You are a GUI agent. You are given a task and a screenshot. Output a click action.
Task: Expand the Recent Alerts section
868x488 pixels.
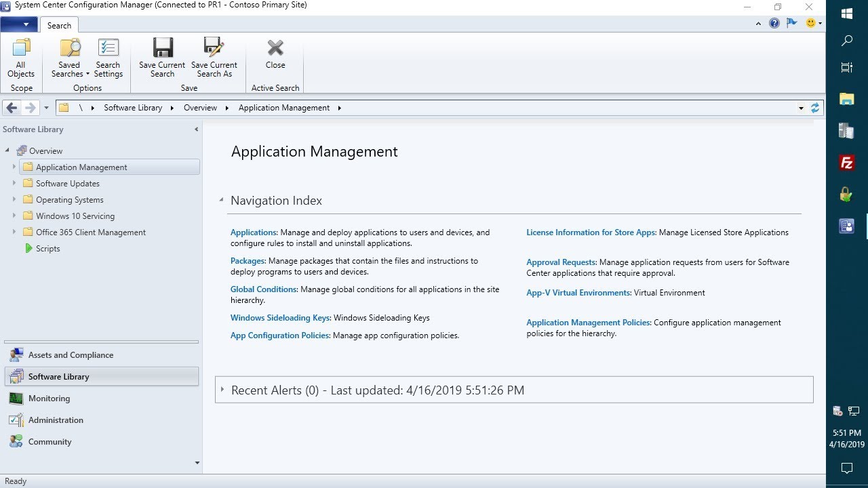point(222,390)
